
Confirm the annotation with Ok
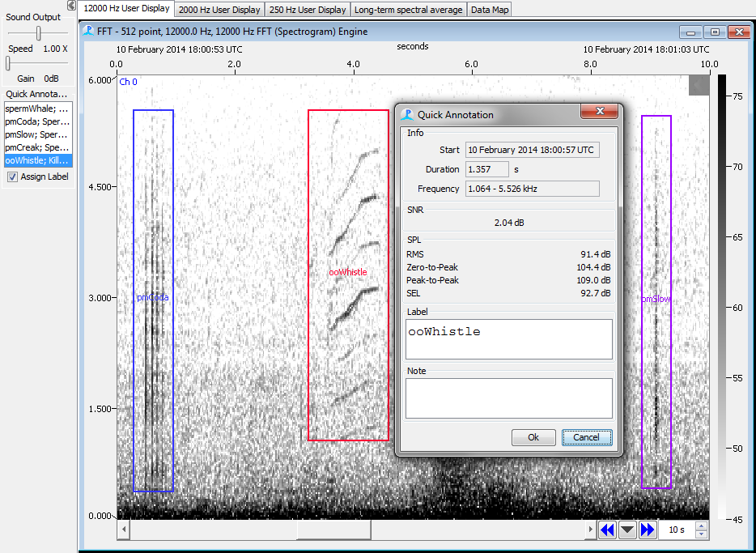pos(533,437)
